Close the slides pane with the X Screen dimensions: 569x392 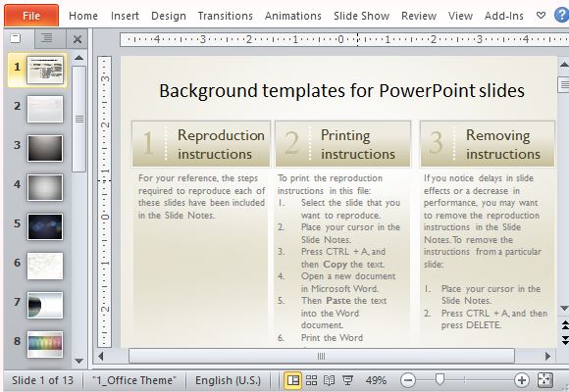pos(77,39)
